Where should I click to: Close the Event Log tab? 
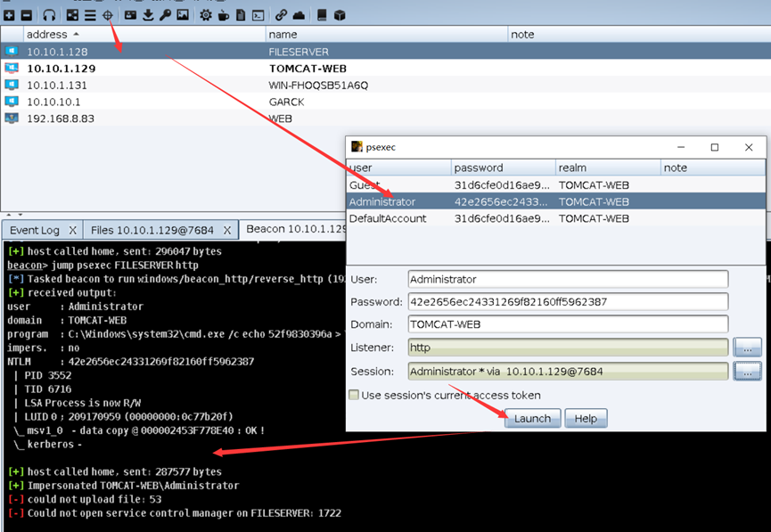(73, 230)
